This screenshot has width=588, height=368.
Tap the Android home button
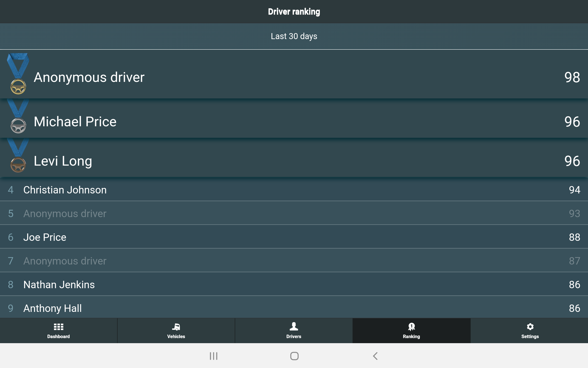pos(294,356)
